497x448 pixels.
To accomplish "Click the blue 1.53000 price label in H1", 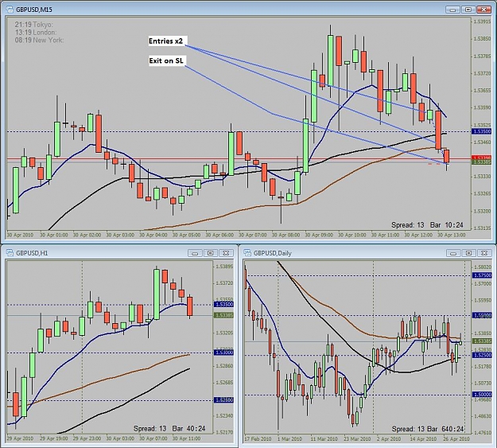I will tap(223, 353).
